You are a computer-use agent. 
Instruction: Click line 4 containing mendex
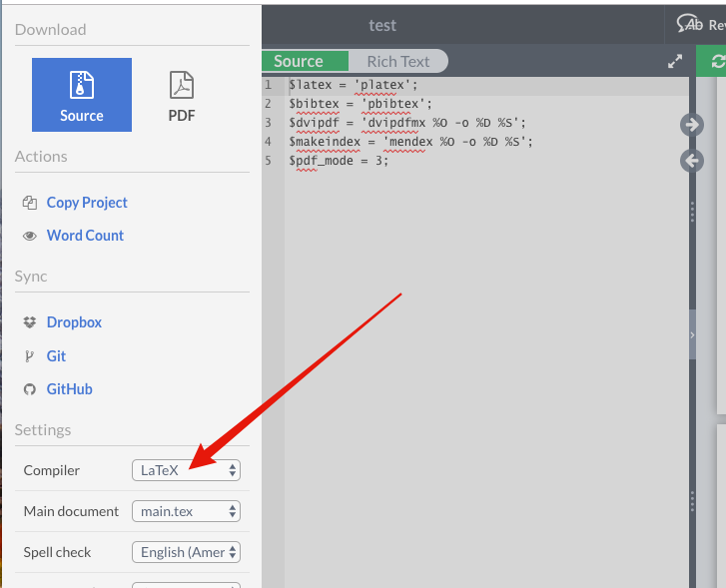(x=410, y=142)
